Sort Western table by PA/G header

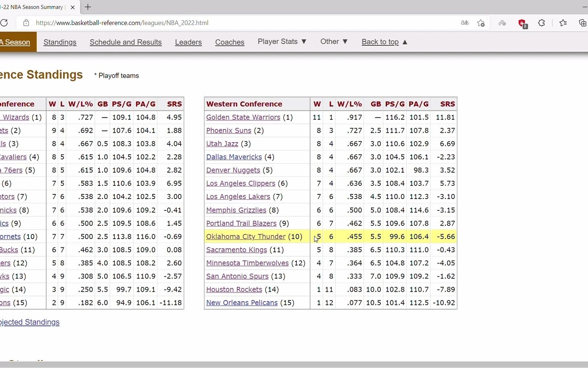coord(418,104)
